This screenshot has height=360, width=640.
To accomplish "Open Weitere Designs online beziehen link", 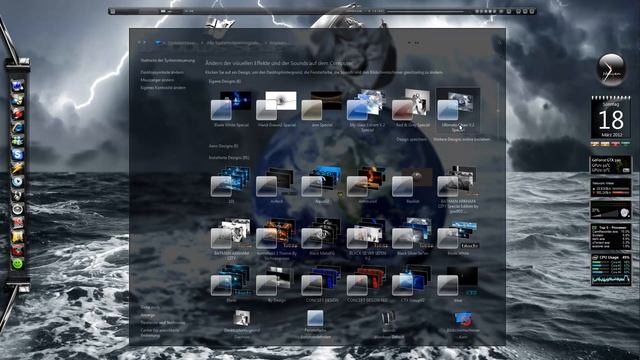I will pos(462,139).
